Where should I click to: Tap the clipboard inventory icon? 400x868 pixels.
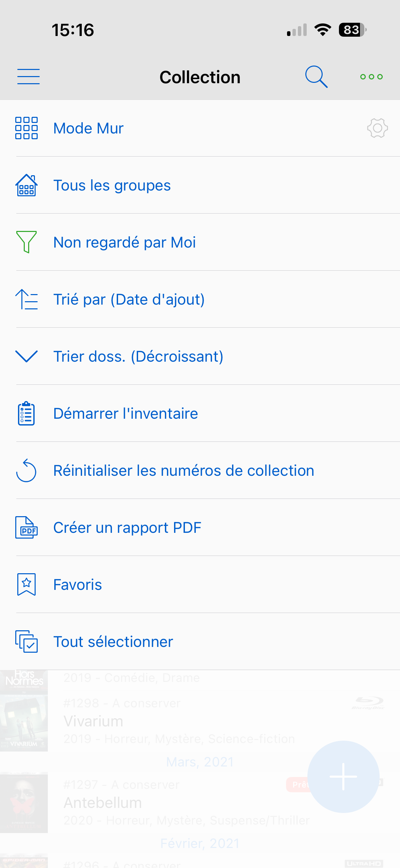26,413
